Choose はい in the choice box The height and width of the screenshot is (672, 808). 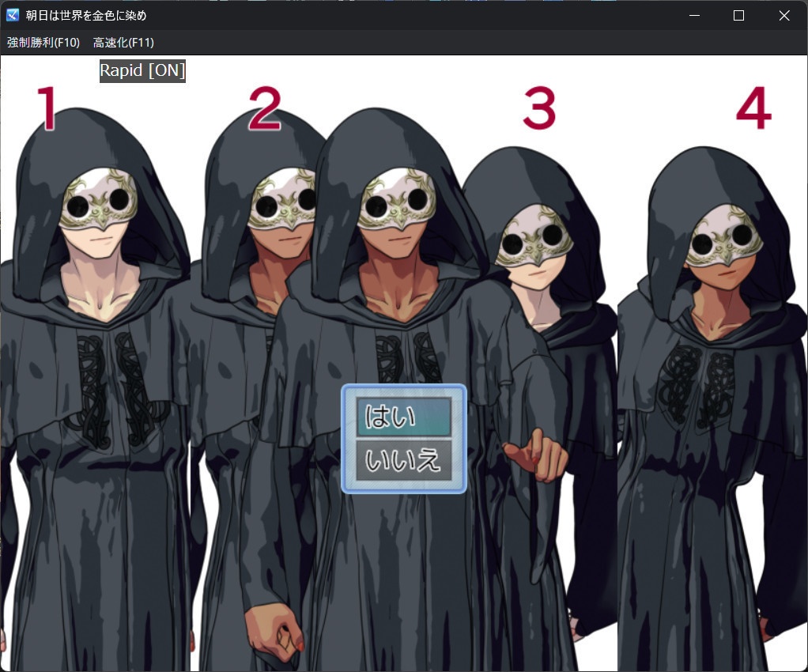pos(404,417)
